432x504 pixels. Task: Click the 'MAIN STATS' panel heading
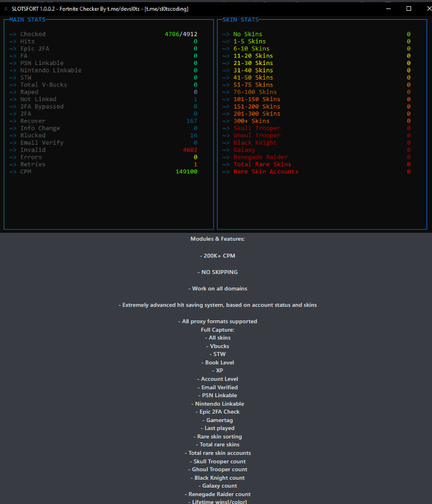pyautogui.click(x=27, y=20)
